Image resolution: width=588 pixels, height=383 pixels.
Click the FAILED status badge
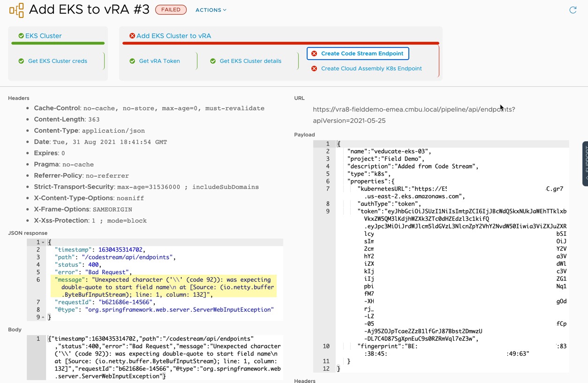tap(171, 10)
